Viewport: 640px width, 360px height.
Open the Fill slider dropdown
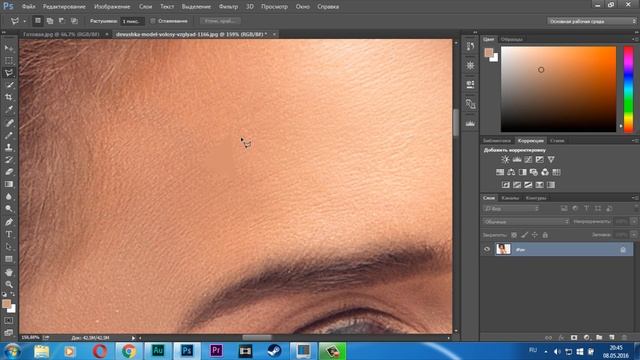(634, 235)
